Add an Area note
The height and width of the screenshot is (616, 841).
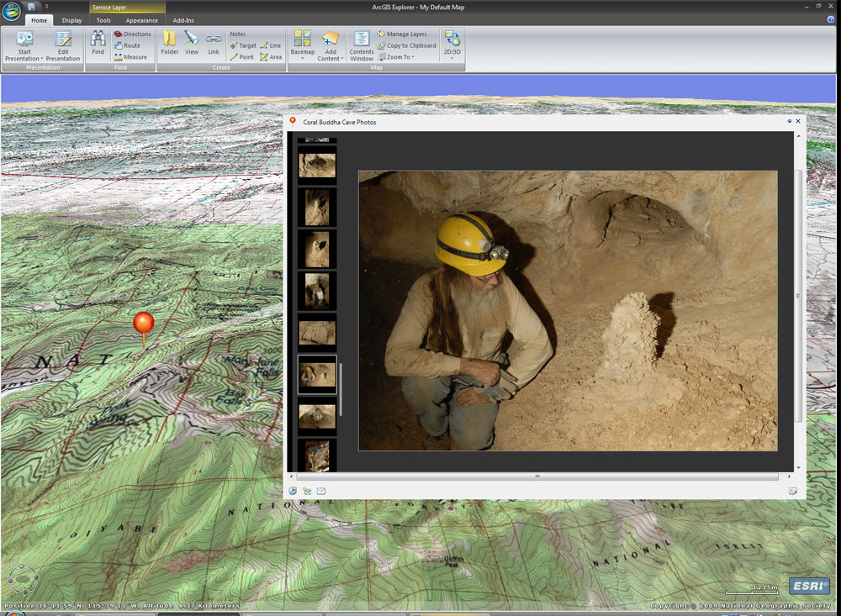[271, 57]
